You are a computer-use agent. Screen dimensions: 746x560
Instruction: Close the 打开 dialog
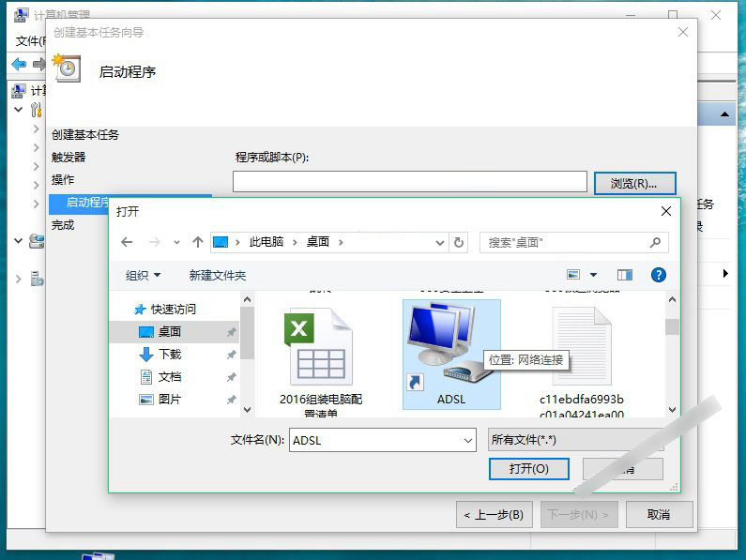pos(666,211)
